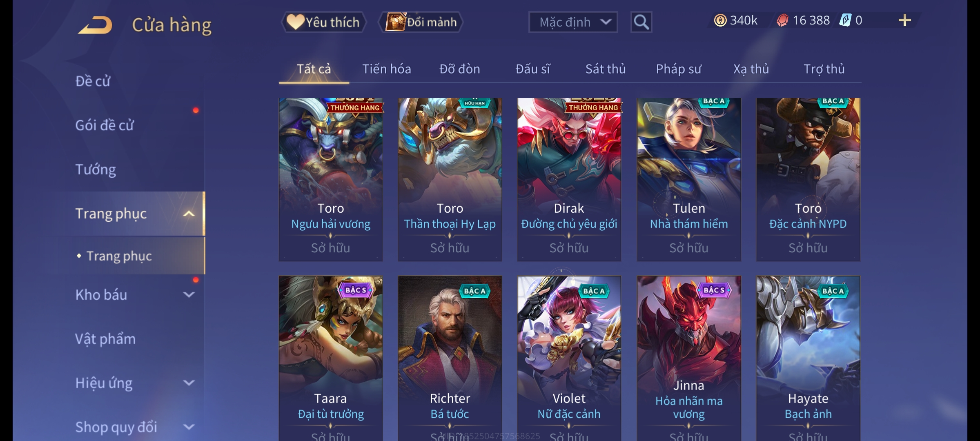
Task: Select the Tulen Nhà thám hiểm skin
Action: 689,179
